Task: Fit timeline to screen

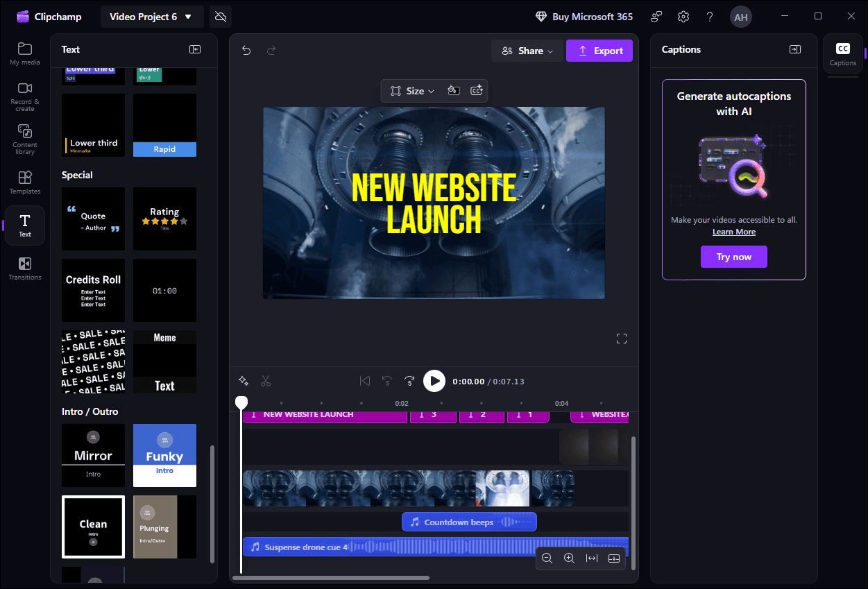Action: (592, 558)
